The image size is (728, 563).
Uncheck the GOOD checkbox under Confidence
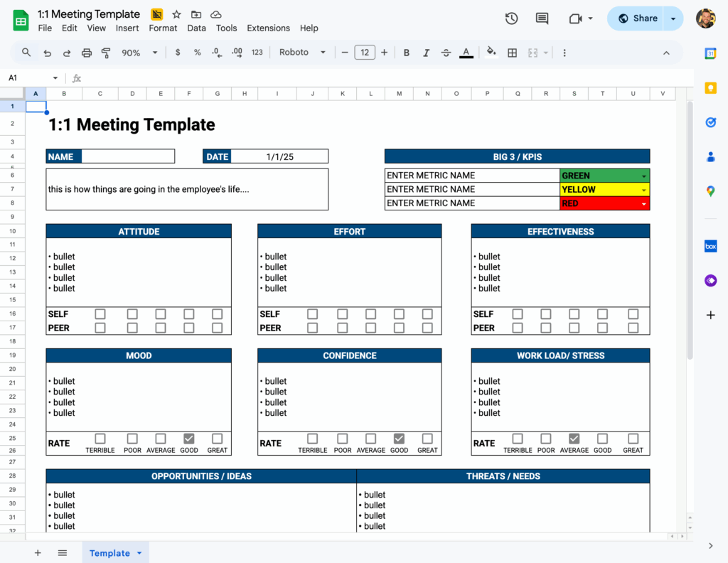[399, 439]
